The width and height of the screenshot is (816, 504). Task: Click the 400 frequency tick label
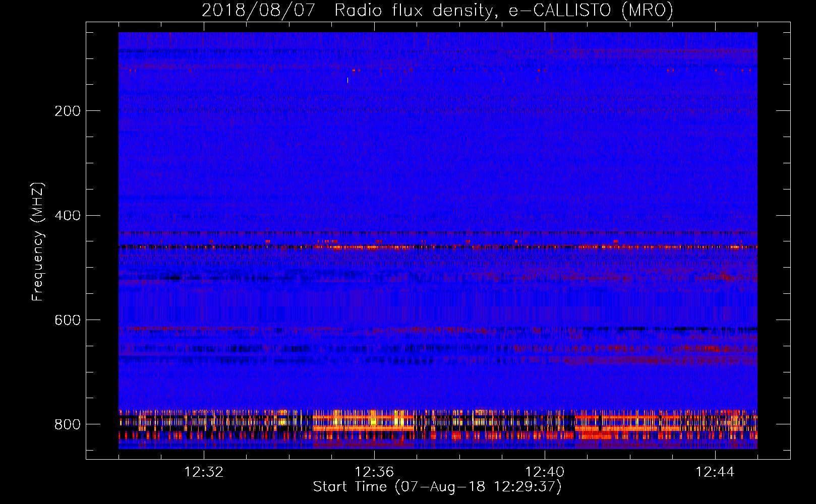67,216
